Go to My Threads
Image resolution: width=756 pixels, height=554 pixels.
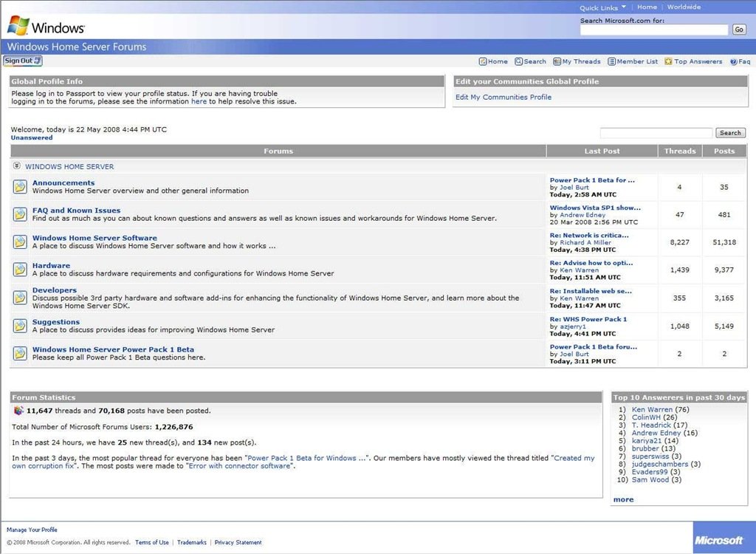click(582, 61)
